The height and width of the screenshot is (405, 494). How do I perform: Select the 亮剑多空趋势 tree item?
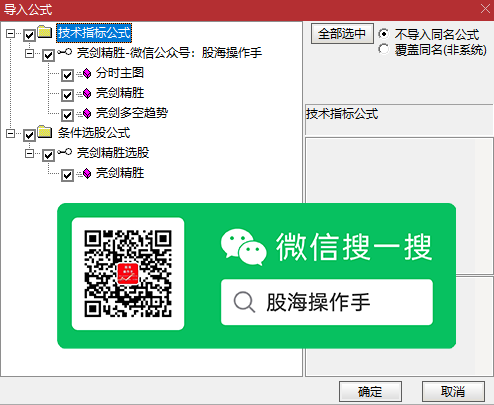132,113
